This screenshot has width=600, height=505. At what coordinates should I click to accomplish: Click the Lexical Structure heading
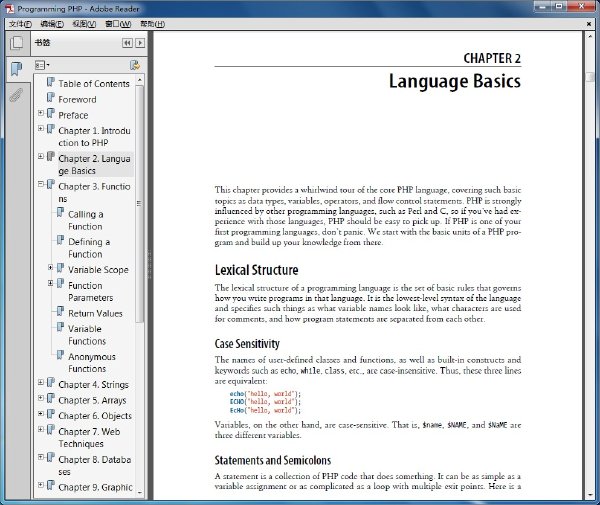click(256, 270)
